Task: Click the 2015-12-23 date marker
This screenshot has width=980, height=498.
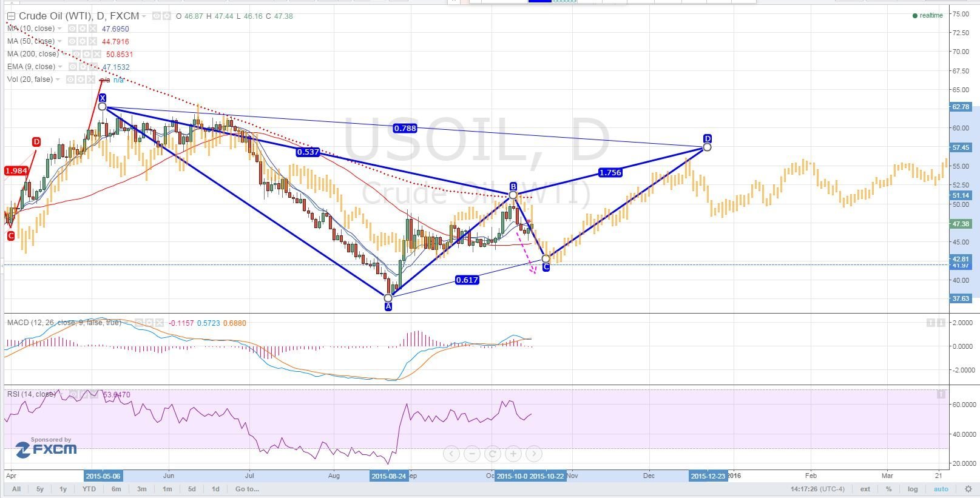Action: point(708,476)
